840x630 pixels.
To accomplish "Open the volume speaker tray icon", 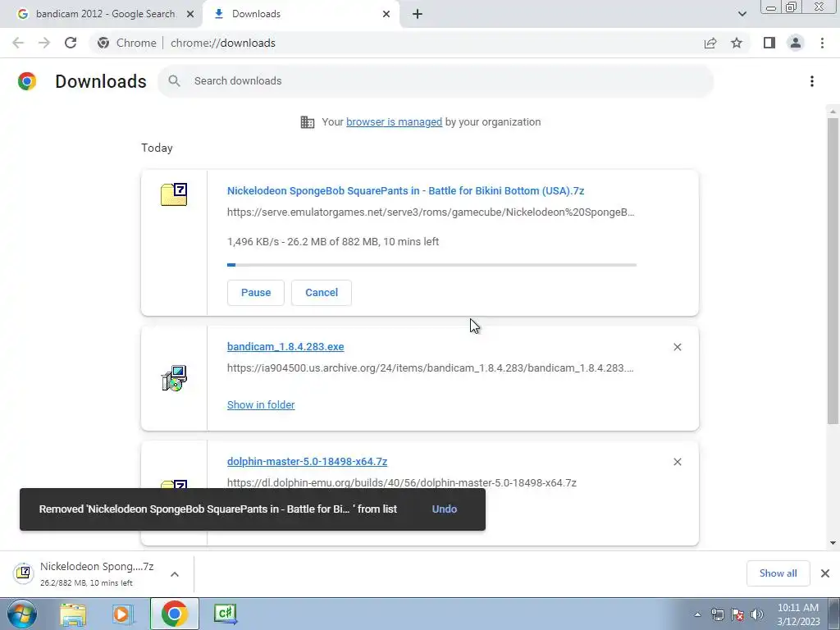I will point(757,614).
